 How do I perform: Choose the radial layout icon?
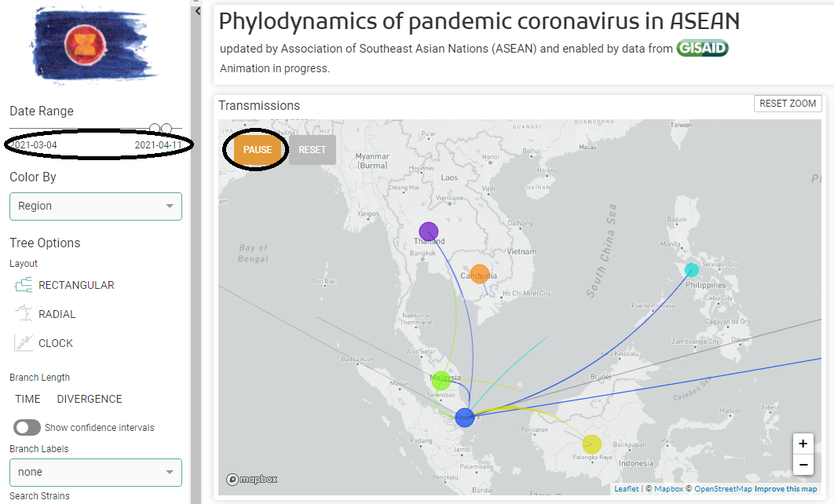(x=24, y=314)
